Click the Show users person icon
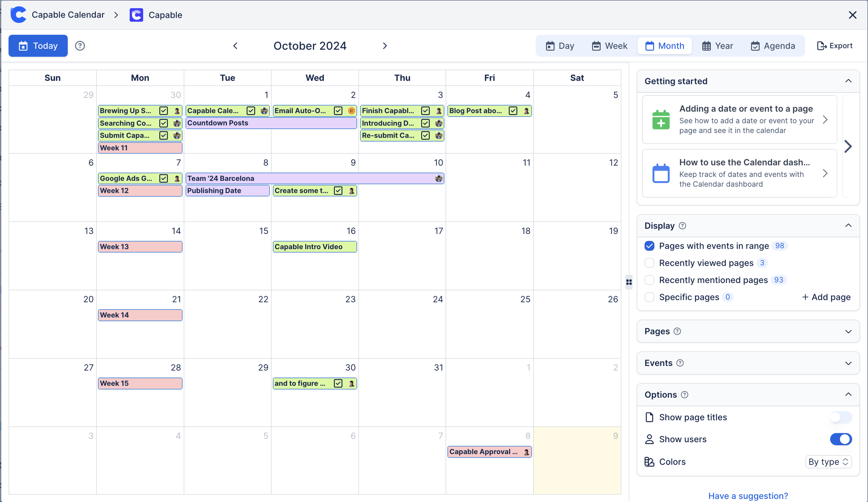 649,439
